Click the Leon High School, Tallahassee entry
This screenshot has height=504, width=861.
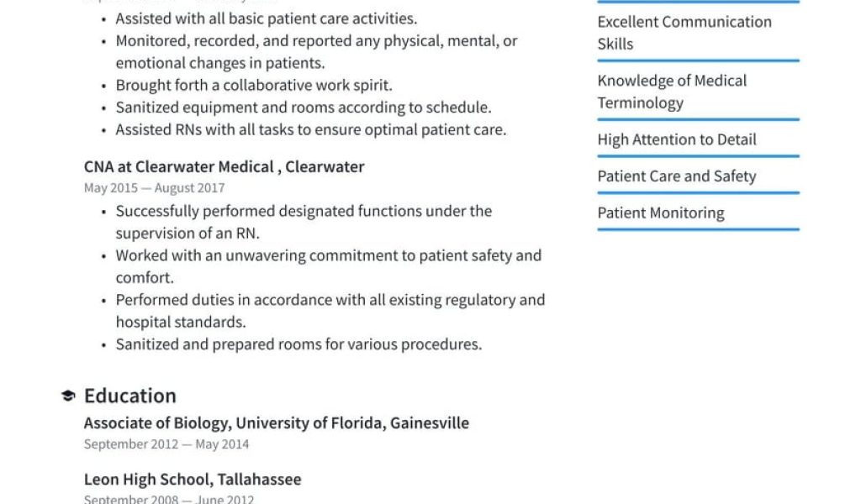click(x=193, y=479)
